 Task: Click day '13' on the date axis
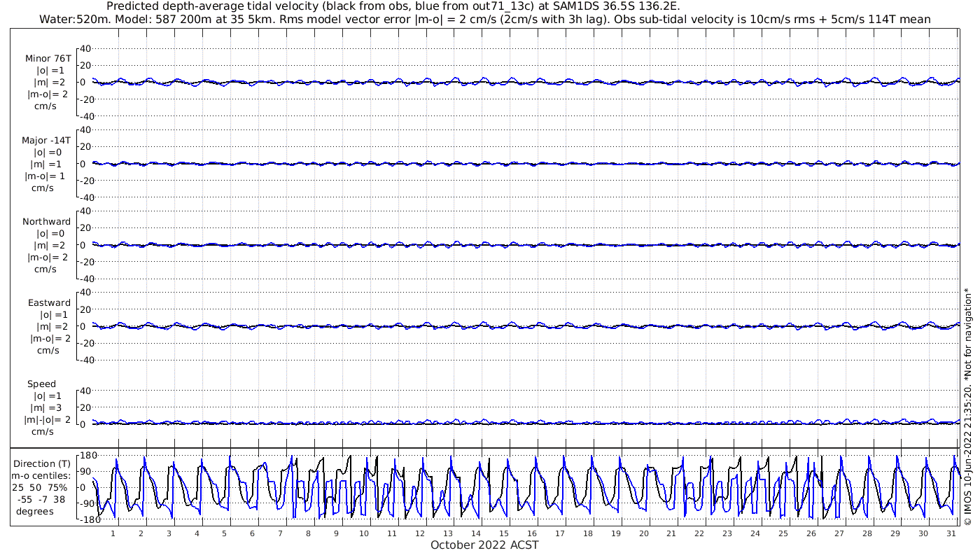448,533
